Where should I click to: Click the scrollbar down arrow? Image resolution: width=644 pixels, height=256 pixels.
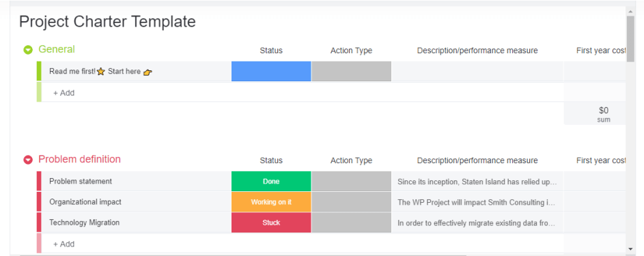point(630,248)
